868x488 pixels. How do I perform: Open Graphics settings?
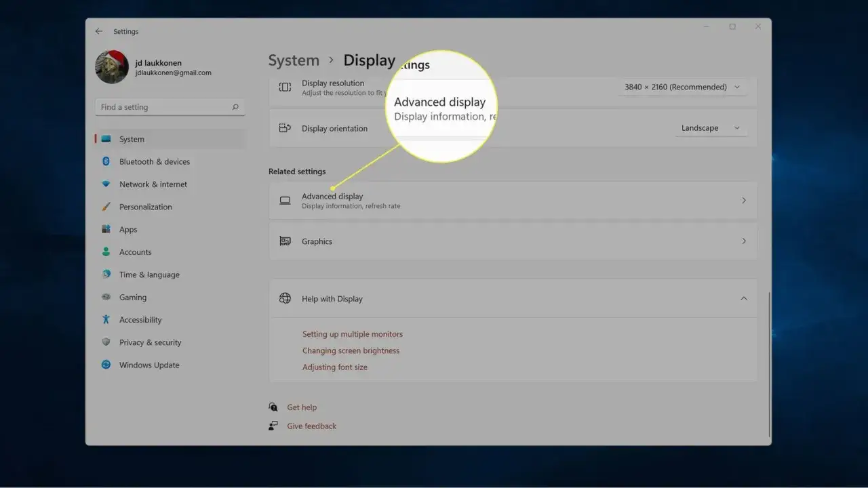click(x=513, y=241)
